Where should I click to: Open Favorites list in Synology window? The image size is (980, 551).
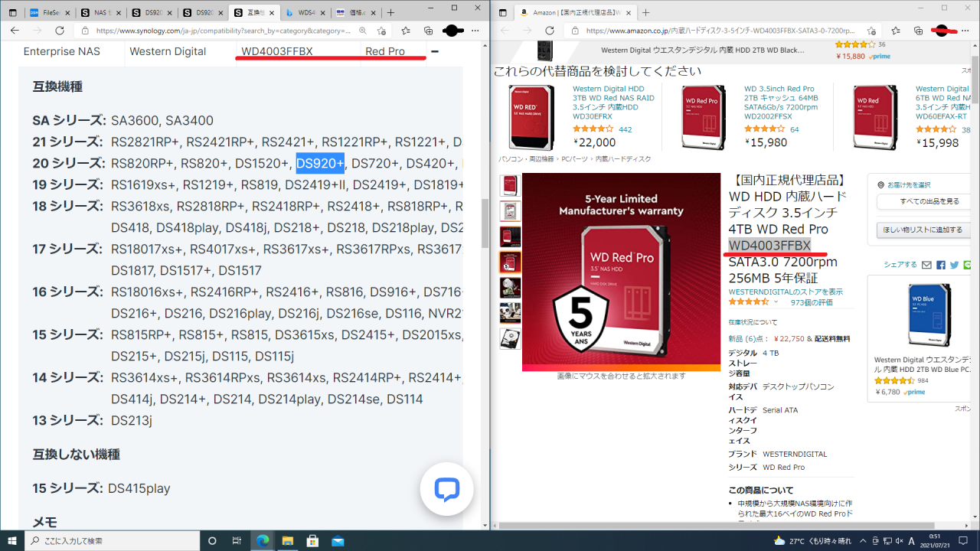406,31
